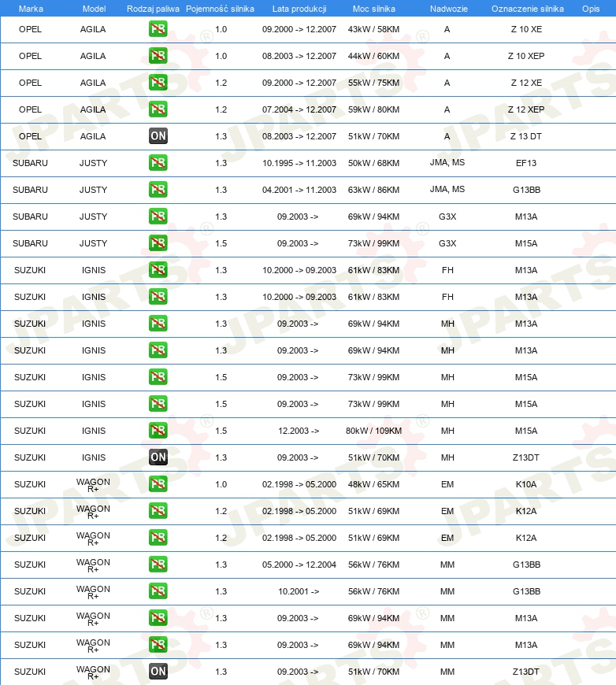The image size is (616, 685).
Task: Select engine code Z 10 XEP
Action: pos(526,56)
